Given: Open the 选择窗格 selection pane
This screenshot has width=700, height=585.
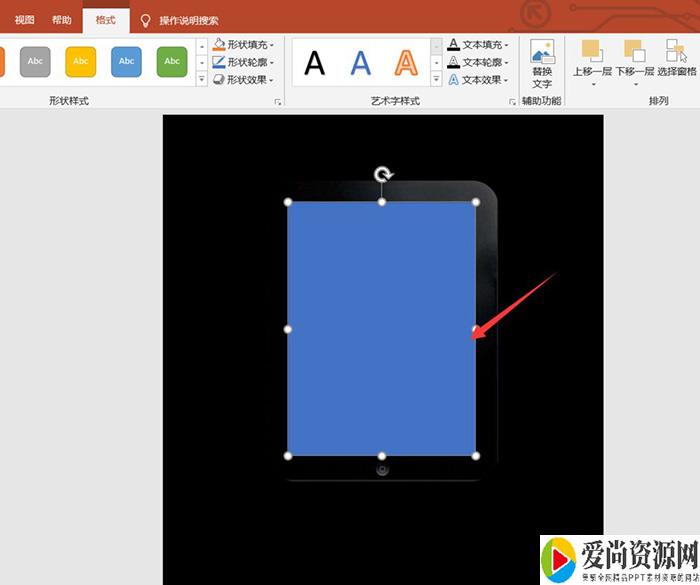Looking at the screenshot, I should 677,58.
